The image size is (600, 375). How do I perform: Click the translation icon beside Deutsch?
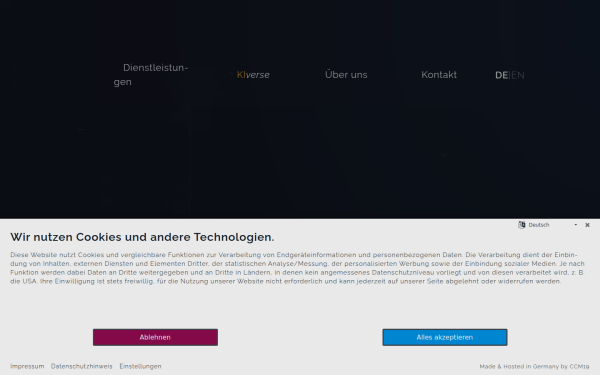tap(522, 225)
